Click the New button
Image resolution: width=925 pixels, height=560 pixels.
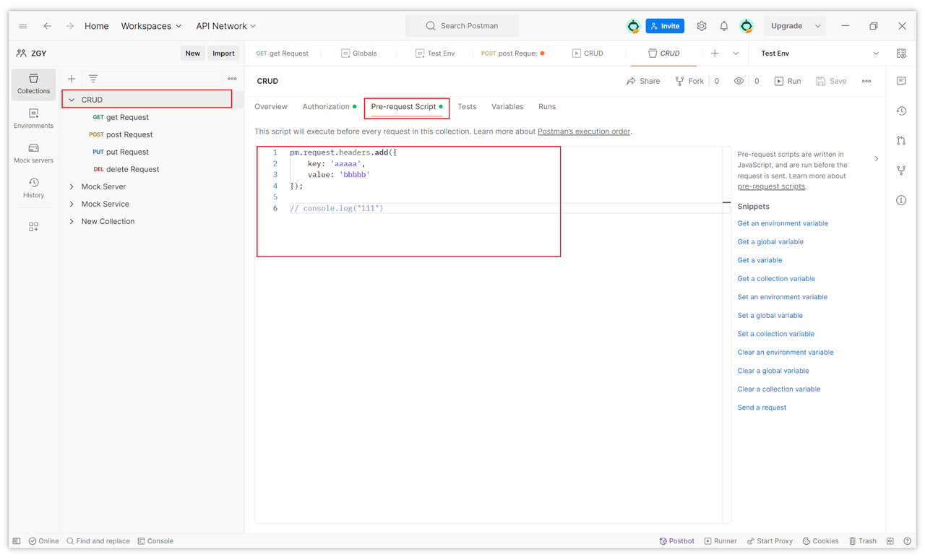(192, 53)
